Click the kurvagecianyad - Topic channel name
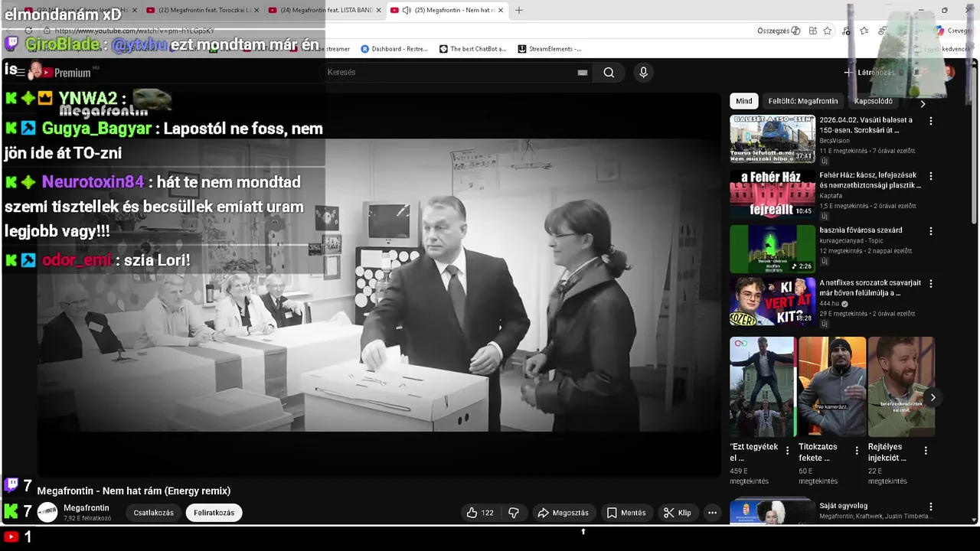The width and height of the screenshot is (980, 551). click(851, 241)
